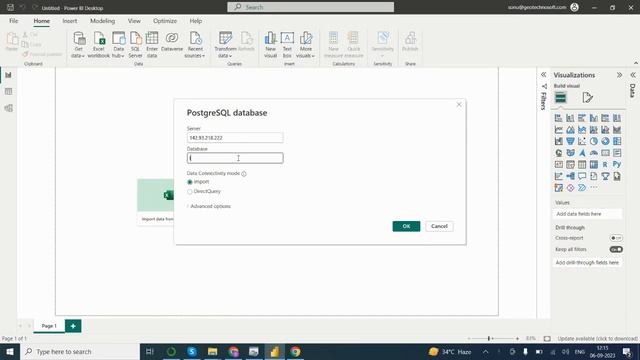Switch to the Insert ribbon tab
The height and width of the screenshot is (360, 640).
tap(70, 21)
